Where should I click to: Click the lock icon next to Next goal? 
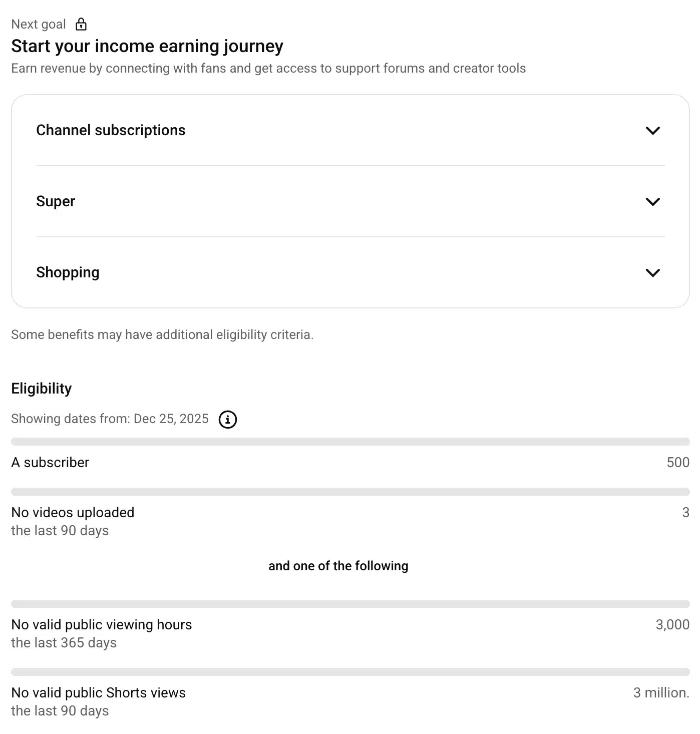[81, 24]
